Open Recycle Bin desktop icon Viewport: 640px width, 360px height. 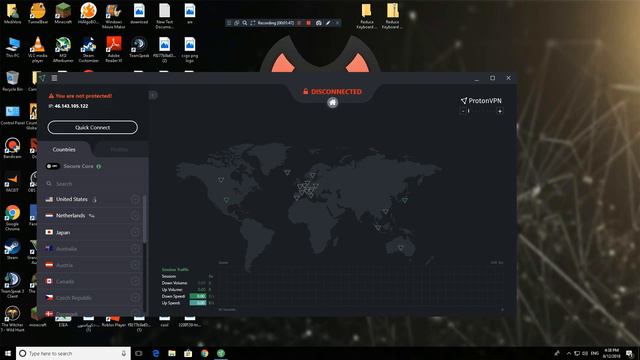click(12, 80)
